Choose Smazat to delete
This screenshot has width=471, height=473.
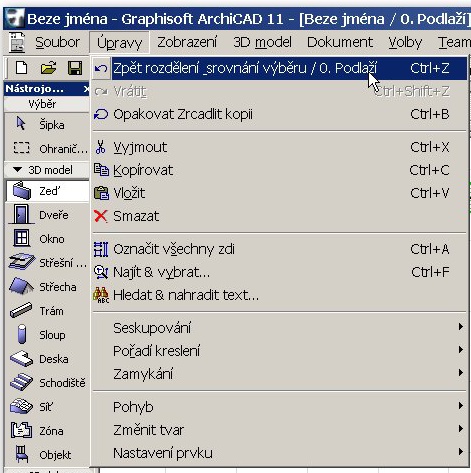tap(280, 216)
